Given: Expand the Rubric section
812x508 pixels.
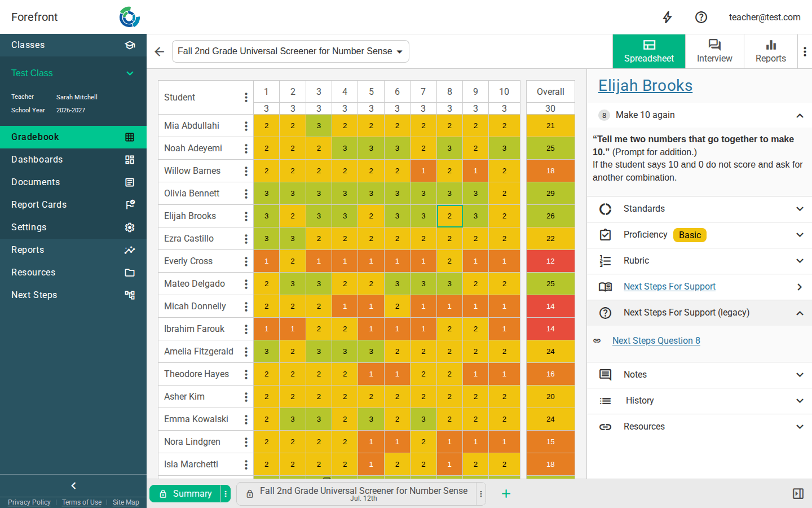Looking at the screenshot, I should (x=699, y=261).
